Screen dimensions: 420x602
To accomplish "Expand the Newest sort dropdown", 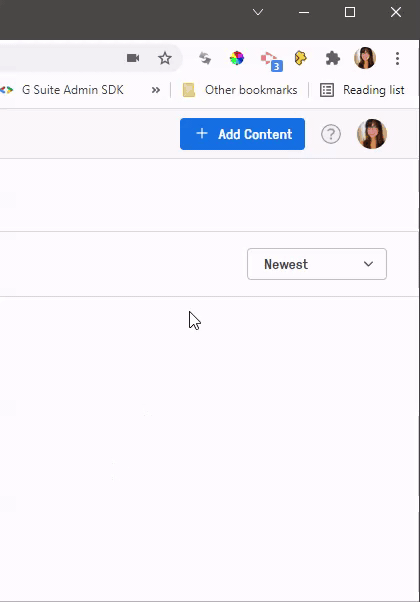I will 317,264.
